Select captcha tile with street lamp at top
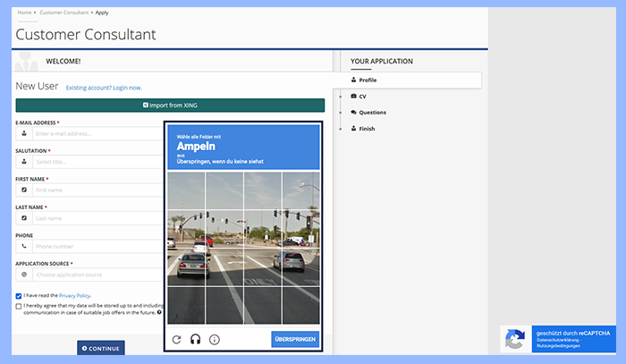This screenshot has height=364, width=626. coord(301,190)
